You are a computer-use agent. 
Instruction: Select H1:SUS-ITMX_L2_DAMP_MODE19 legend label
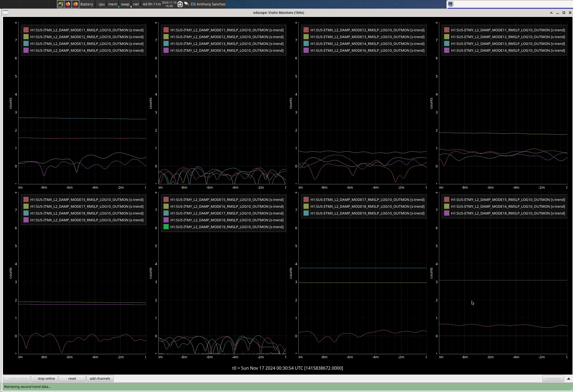(x=87, y=220)
